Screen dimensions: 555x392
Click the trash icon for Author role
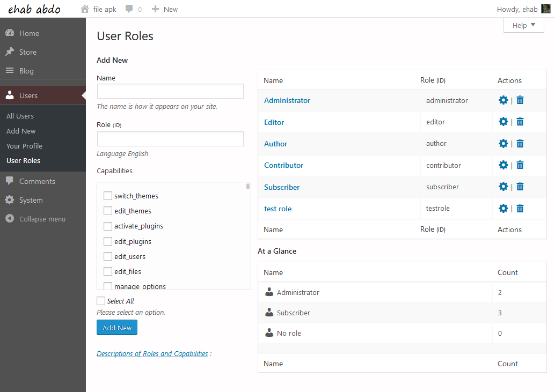coord(520,143)
